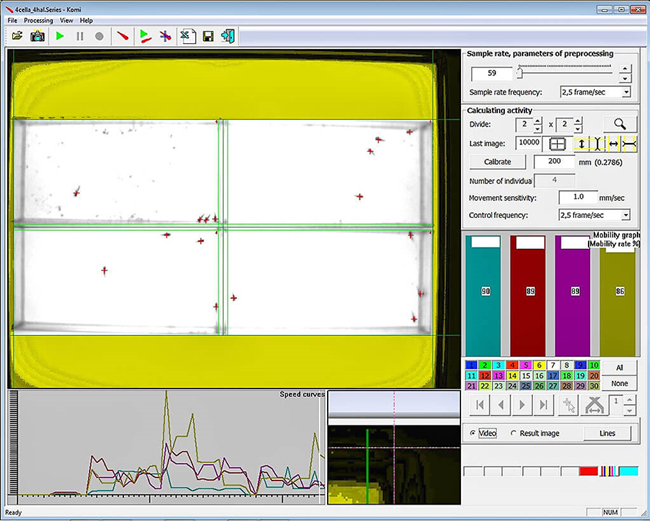Click the floppy disk save icon
650x521 pixels.
click(x=208, y=36)
